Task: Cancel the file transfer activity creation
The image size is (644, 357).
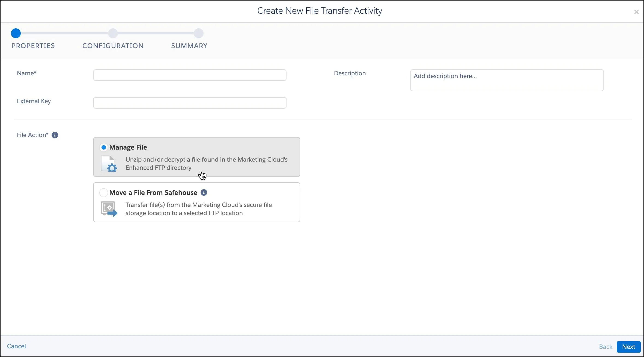Action: 16,346
